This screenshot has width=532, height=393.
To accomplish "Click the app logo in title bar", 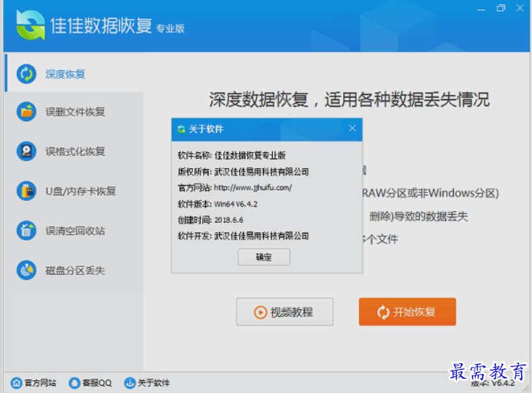I will [30, 25].
